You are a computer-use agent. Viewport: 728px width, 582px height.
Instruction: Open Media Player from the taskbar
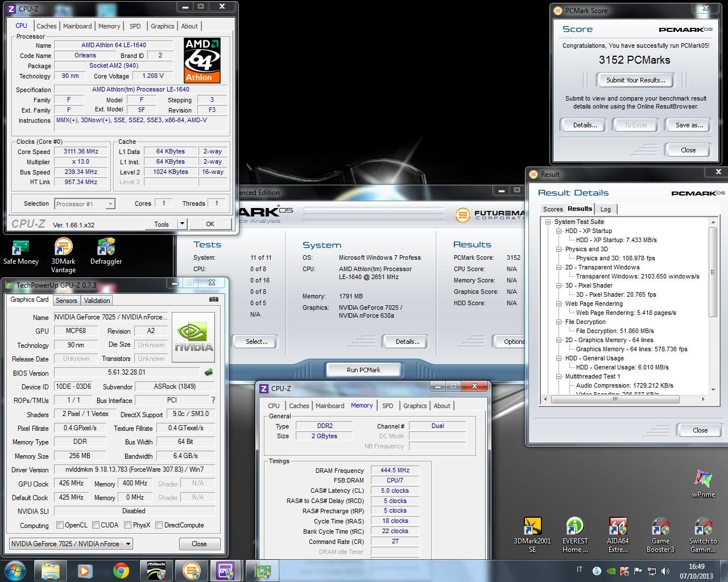(85, 571)
